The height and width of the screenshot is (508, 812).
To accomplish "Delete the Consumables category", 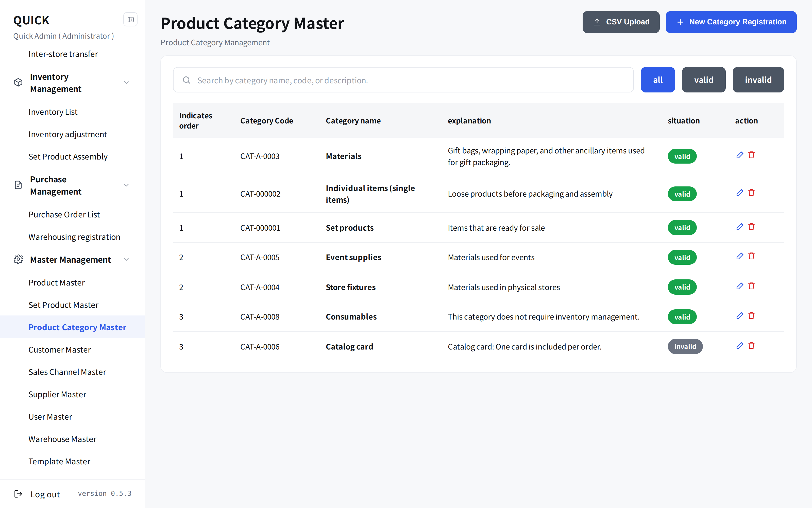I will [751, 315].
